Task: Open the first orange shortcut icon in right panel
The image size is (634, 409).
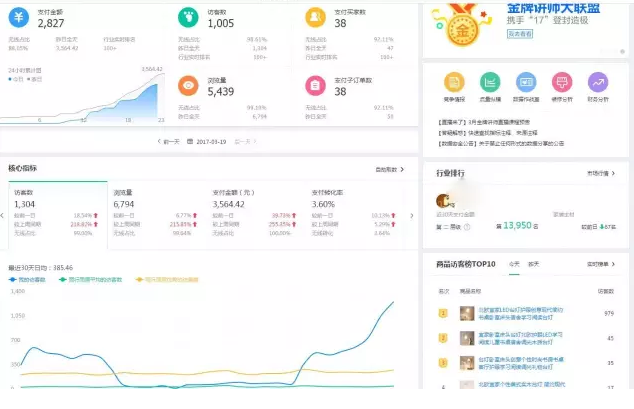Action: click(452, 82)
